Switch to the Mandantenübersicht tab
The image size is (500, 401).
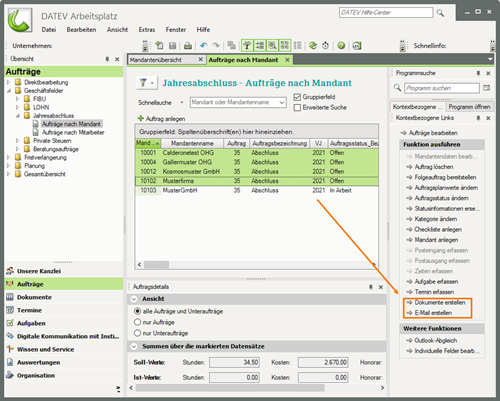[166, 60]
